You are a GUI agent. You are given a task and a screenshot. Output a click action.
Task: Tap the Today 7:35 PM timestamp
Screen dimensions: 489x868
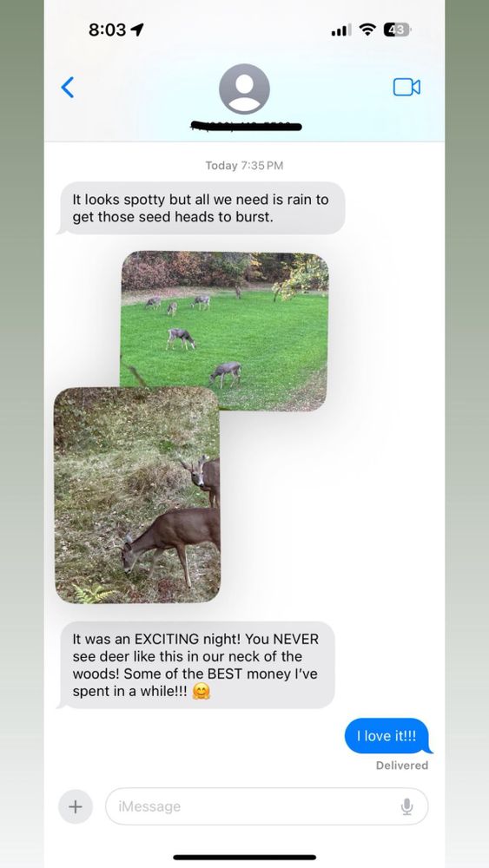[244, 166]
